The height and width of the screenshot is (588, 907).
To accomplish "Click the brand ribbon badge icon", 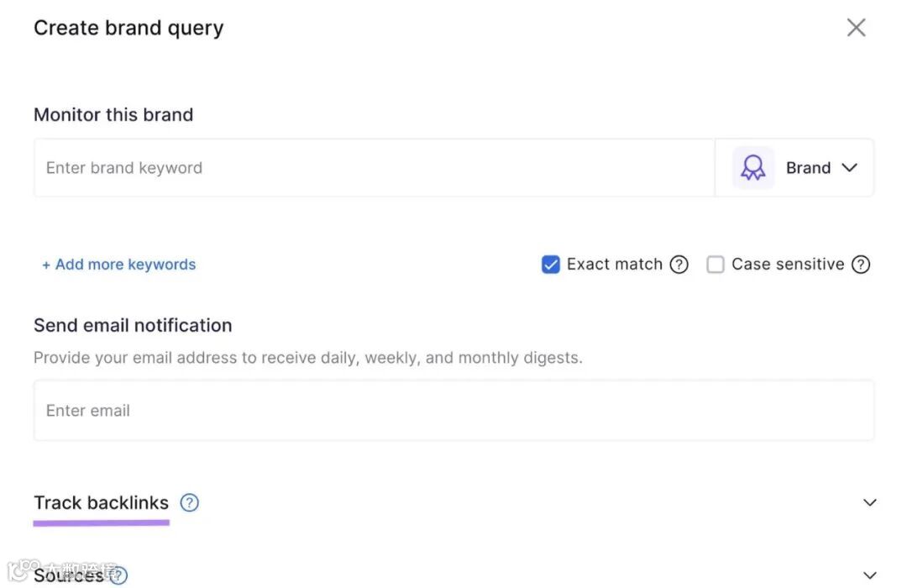I will [x=753, y=168].
